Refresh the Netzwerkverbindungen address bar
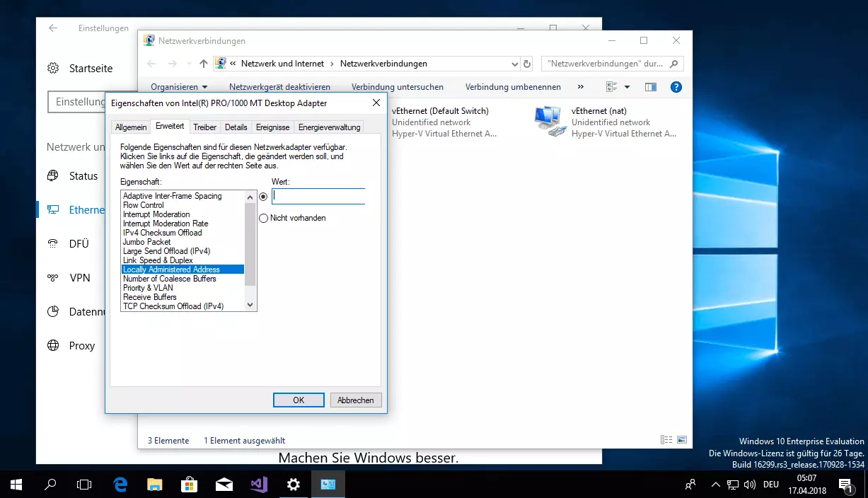This screenshot has height=498, width=868. 526,64
